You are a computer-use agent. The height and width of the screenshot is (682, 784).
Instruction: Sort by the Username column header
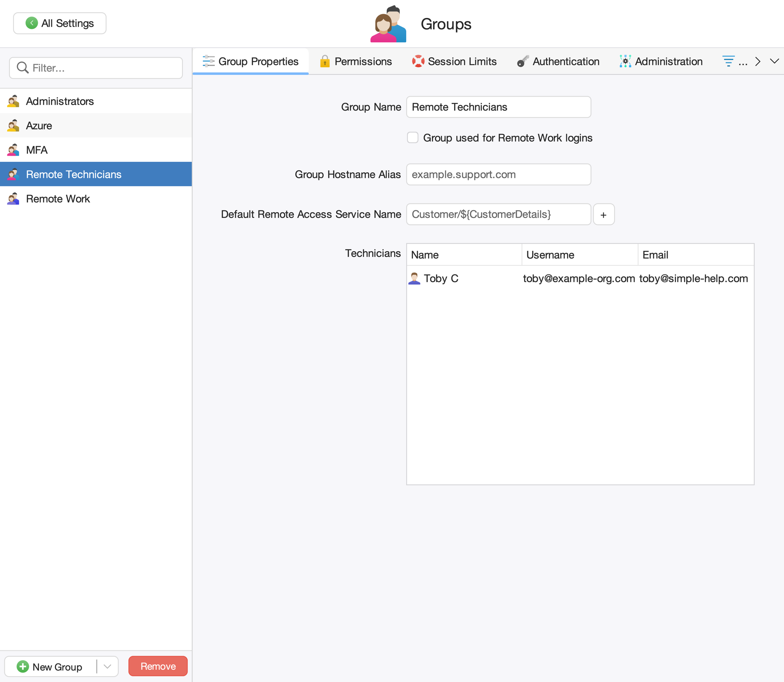click(580, 255)
